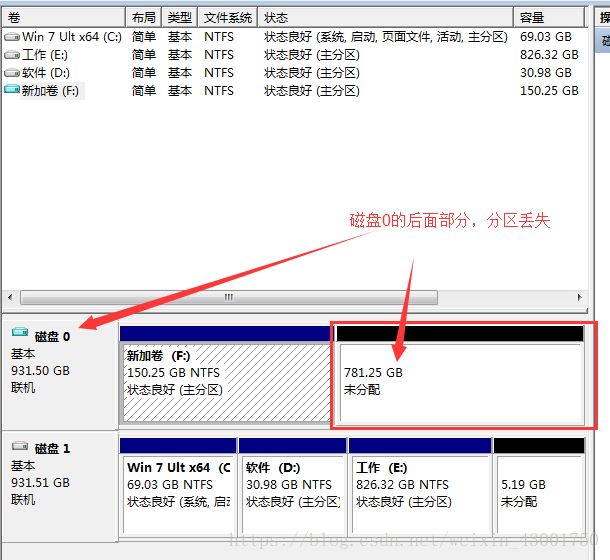Select the 5.19 GB 未分配 space on disk 1
The width and height of the screenshot is (610, 560).
[540, 486]
